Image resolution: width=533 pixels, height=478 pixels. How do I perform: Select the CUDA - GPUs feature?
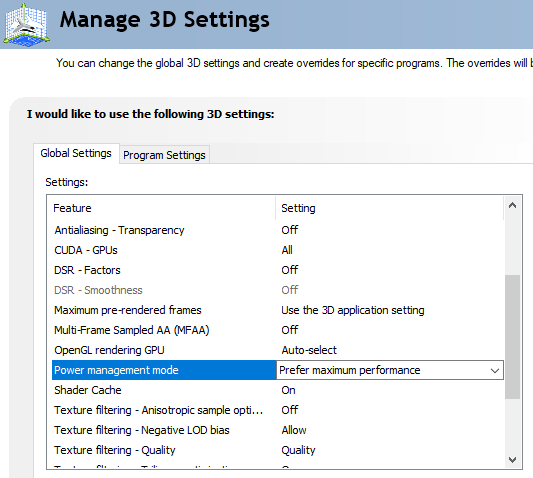click(x=86, y=250)
